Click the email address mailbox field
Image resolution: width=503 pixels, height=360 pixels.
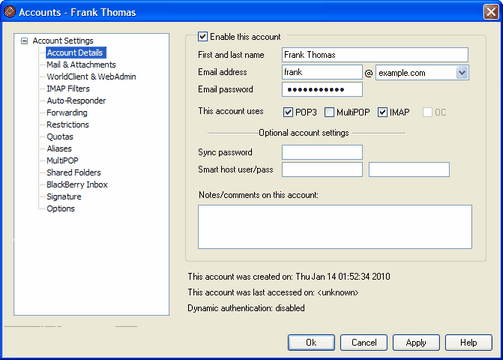pos(322,72)
